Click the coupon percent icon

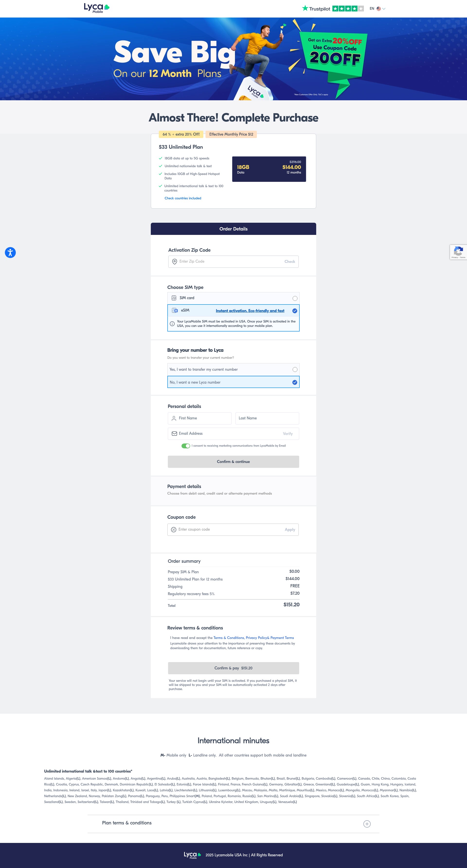(174, 530)
